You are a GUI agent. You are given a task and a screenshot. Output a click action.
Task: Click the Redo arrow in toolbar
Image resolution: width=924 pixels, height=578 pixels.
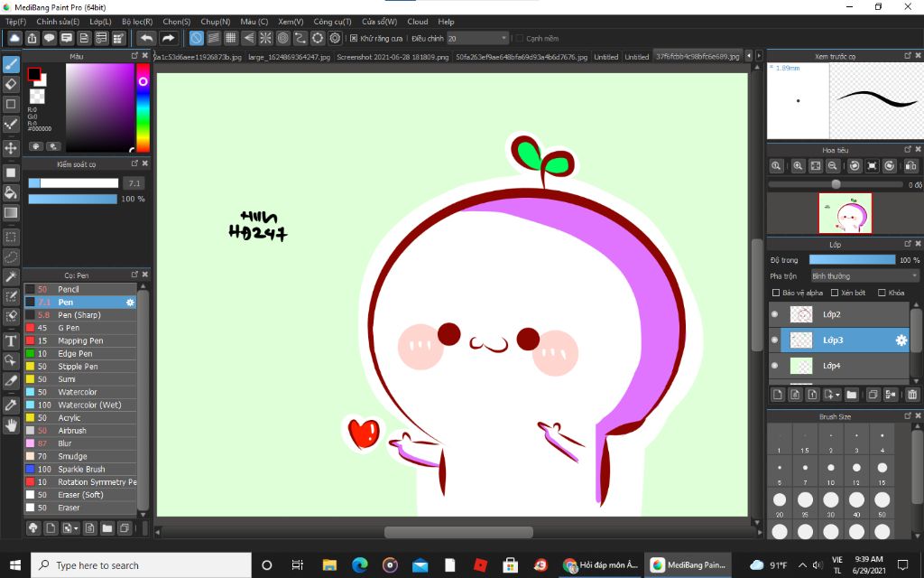[x=169, y=38]
